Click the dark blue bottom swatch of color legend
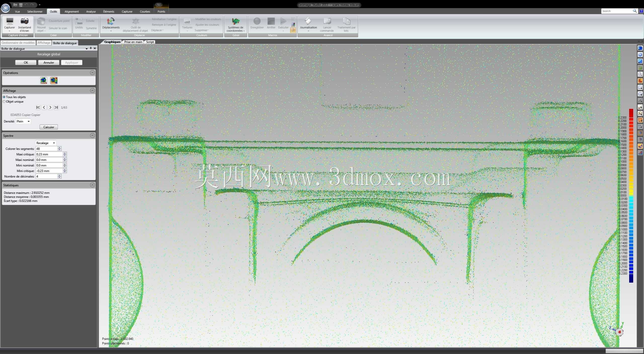 click(x=631, y=278)
